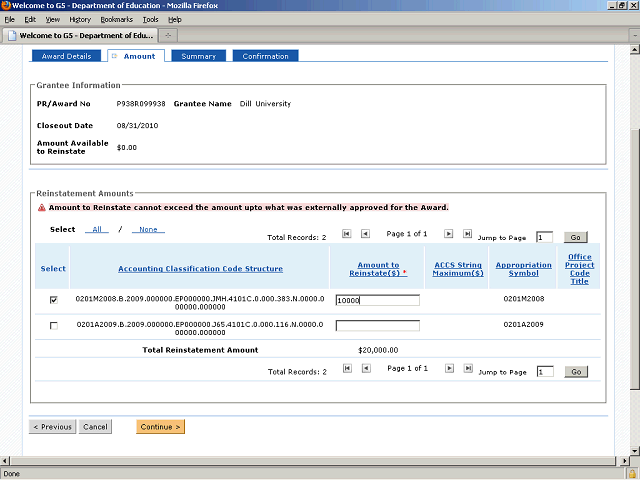This screenshot has width=640, height=480.
Task: Go to last page in top pagination
Action: [x=467, y=233]
